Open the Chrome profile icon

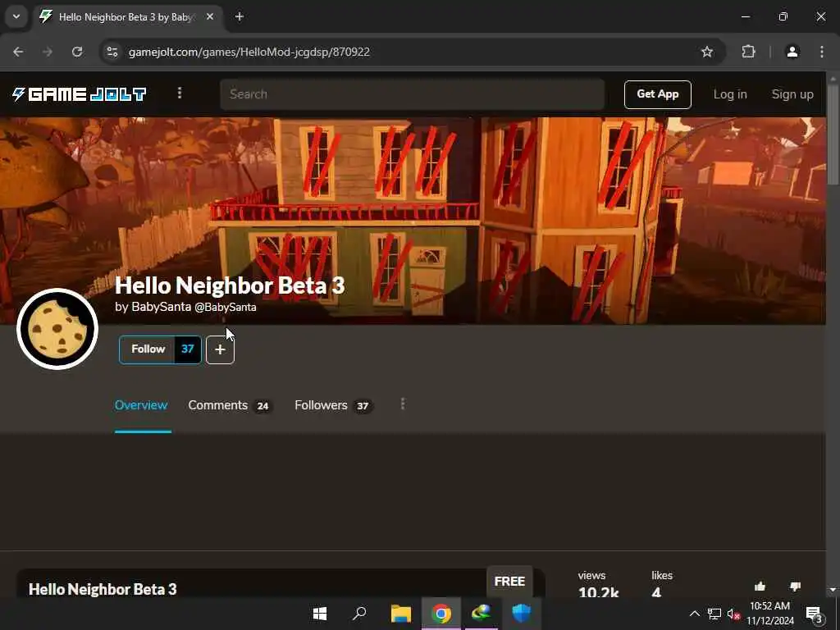(792, 52)
